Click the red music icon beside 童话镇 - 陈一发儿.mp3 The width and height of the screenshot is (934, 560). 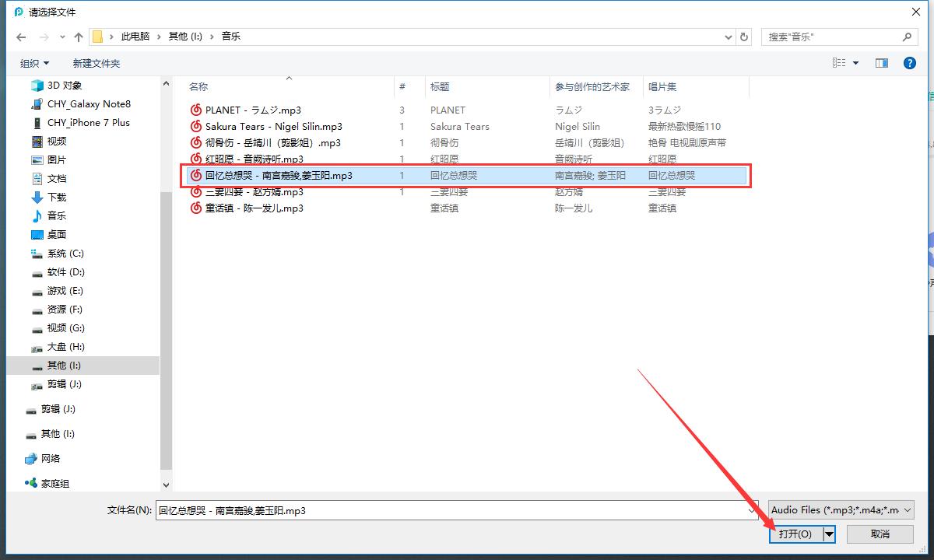pyautogui.click(x=195, y=208)
